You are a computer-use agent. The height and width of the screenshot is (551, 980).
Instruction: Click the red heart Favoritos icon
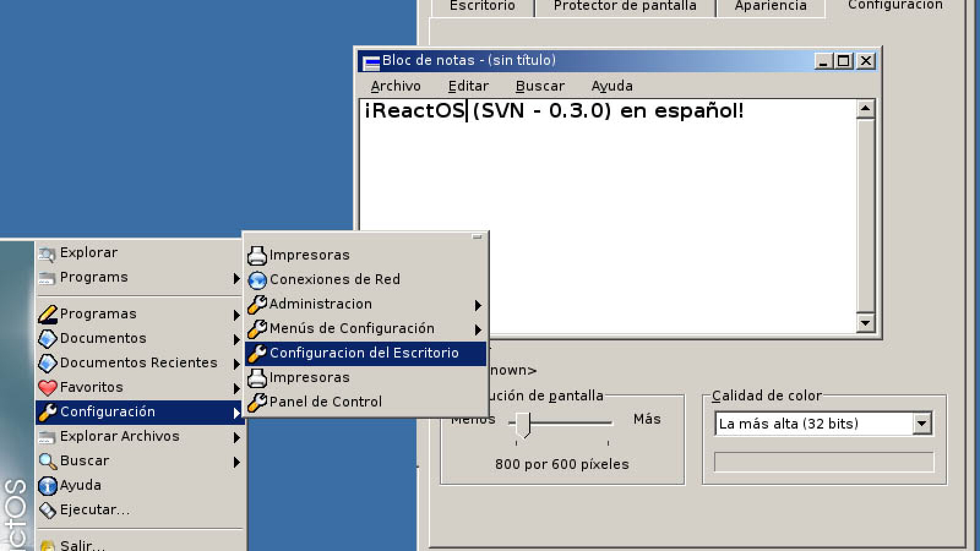click(47, 388)
